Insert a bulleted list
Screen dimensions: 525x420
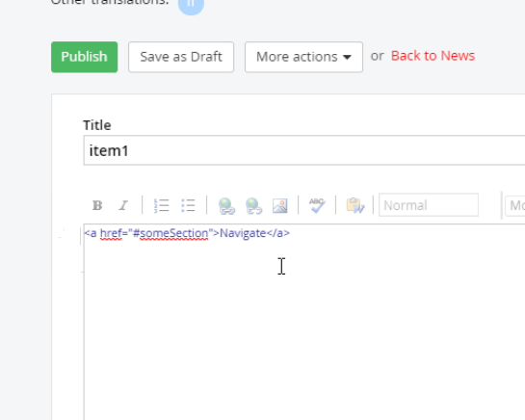coord(188,205)
